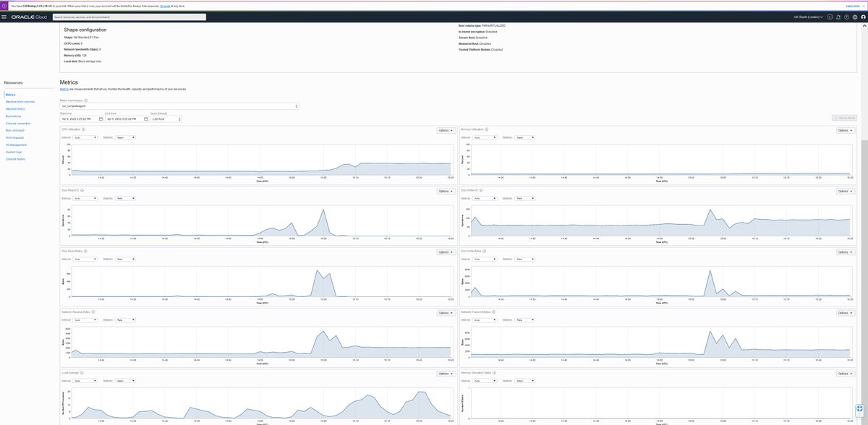Click info icon beside Disk Write Bytes title

point(483,252)
